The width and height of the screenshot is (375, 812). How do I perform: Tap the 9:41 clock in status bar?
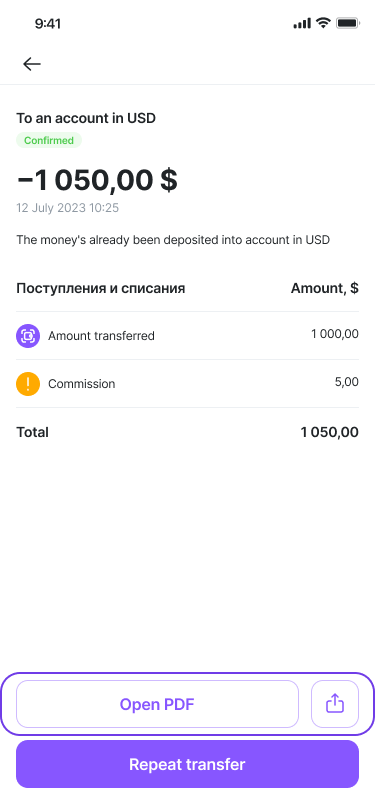tap(48, 23)
